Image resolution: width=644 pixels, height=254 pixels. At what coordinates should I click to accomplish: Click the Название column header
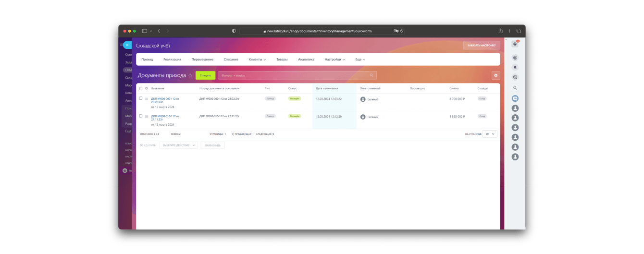coord(157,88)
